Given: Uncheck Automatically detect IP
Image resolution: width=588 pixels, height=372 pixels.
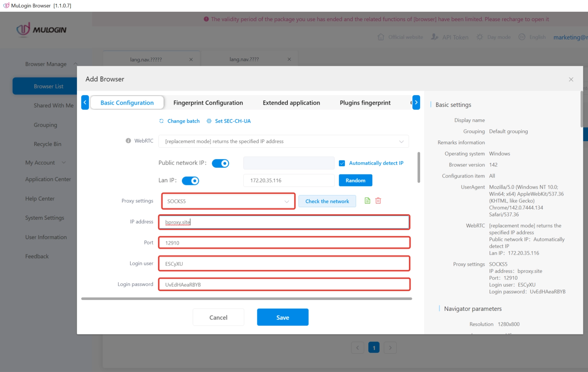Looking at the screenshot, I should 342,163.
